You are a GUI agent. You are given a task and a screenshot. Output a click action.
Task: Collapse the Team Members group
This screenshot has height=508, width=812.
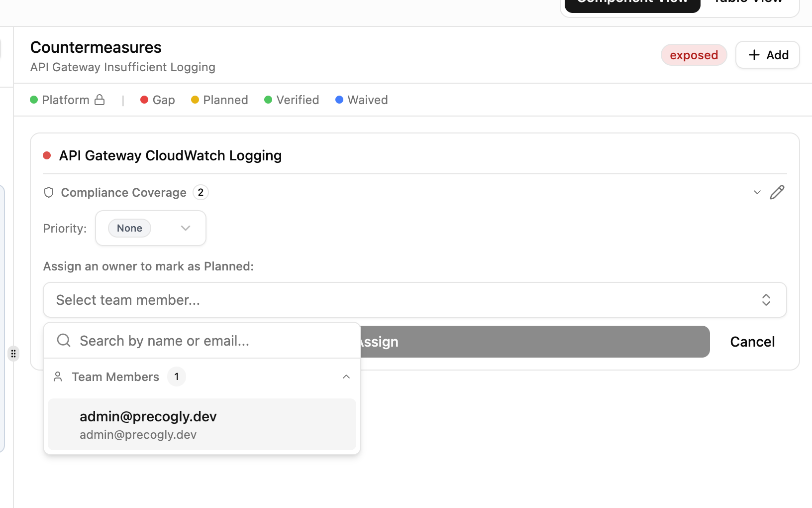pyautogui.click(x=346, y=377)
